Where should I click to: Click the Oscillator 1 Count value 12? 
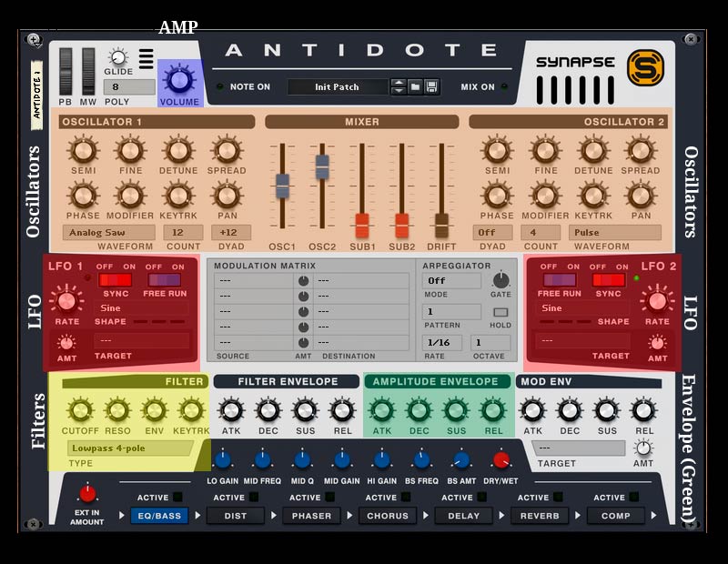[x=183, y=233]
